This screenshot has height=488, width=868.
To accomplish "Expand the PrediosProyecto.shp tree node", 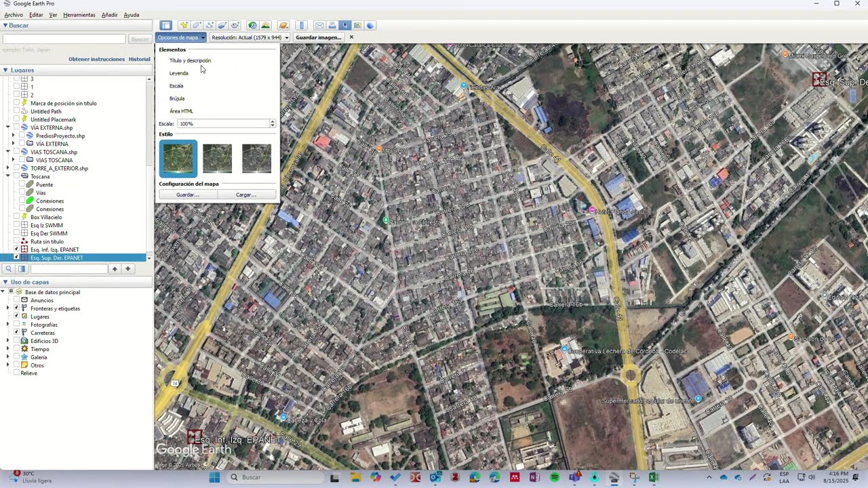I will 13,136.
